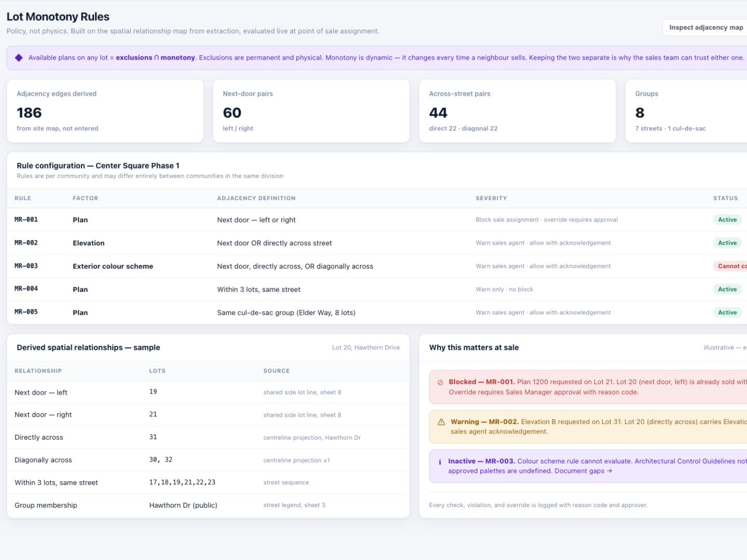Screen dimensions: 747x560
Task: Click the '7 streets · 1 cul-de-sac' caption
Action: point(670,129)
